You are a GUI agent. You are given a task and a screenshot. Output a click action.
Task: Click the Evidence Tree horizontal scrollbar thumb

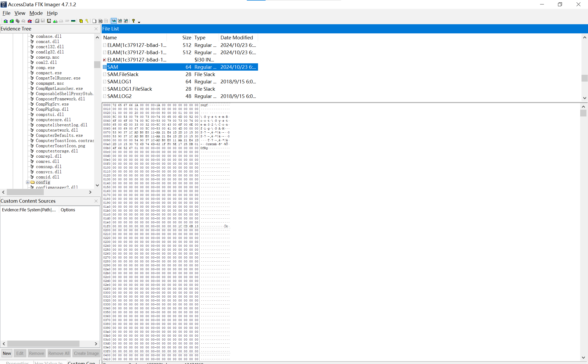pos(25,192)
